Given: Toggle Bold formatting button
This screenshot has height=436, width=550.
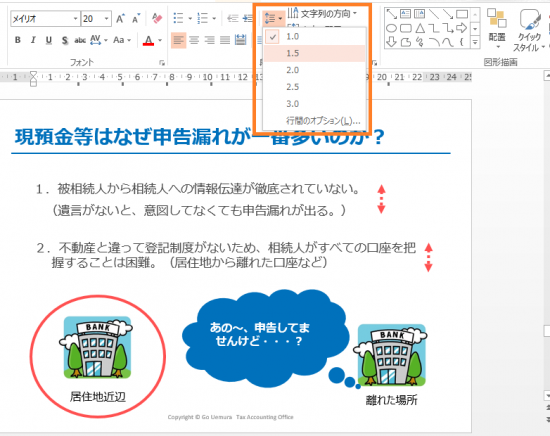Looking at the screenshot, I should (x=18, y=40).
